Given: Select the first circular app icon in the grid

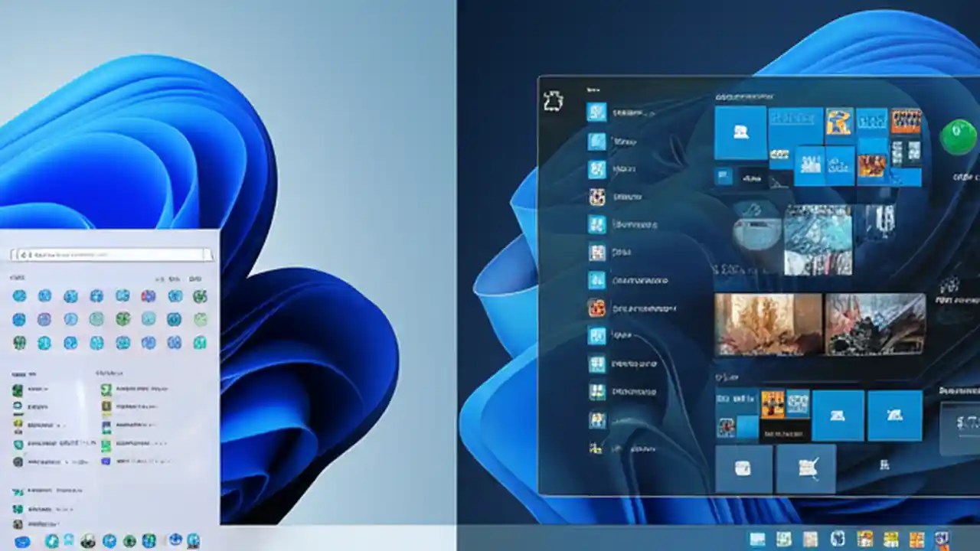Looking at the screenshot, I should (18, 296).
